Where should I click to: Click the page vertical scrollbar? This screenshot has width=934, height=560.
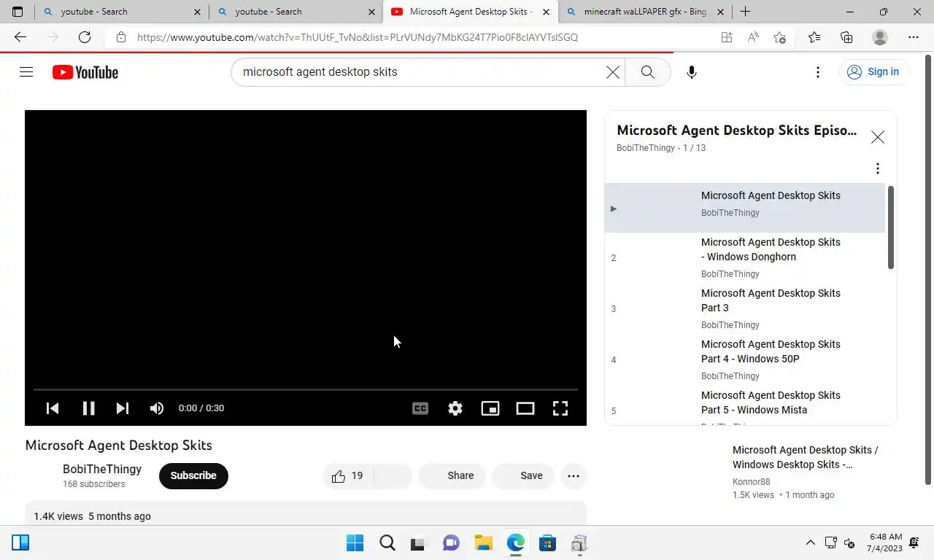click(x=928, y=270)
